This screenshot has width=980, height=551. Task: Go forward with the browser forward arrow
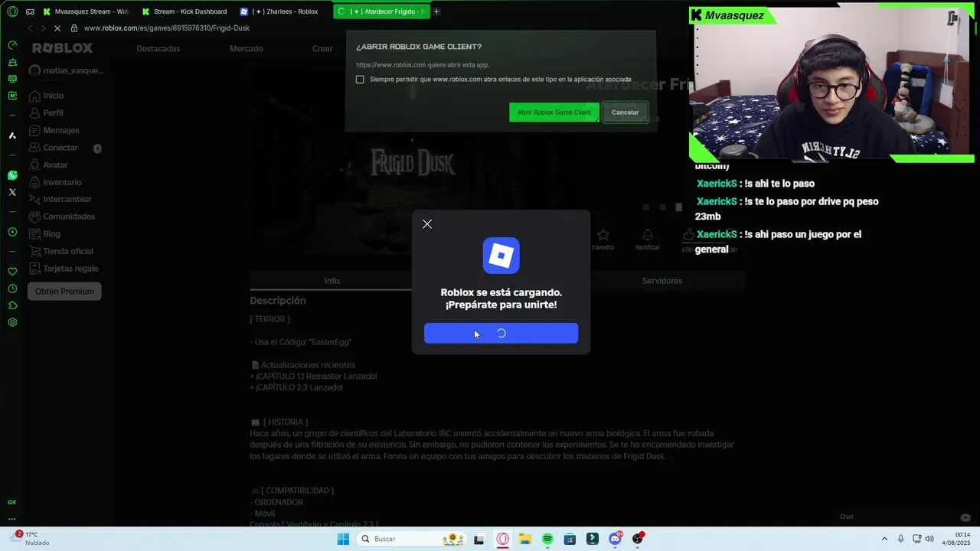tap(44, 28)
